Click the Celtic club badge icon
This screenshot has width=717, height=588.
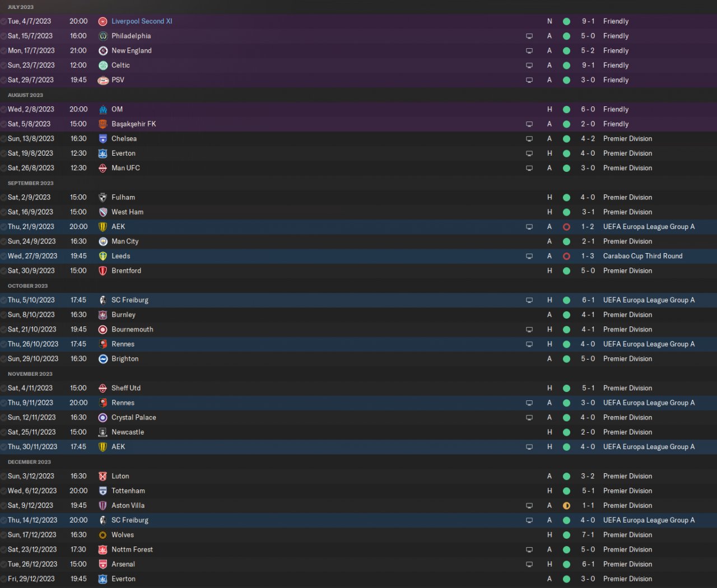103,66
